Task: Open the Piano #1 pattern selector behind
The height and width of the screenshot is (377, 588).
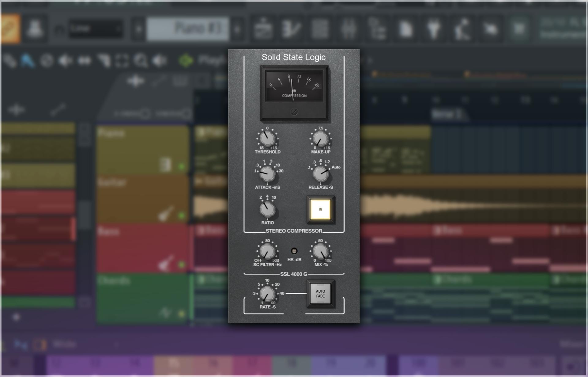Action: (x=188, y=29)
